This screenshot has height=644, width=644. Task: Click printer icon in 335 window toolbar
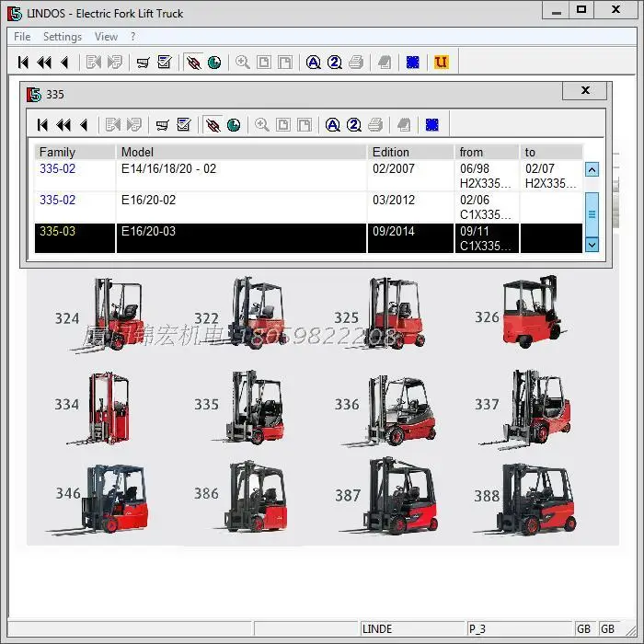(375, 125)
